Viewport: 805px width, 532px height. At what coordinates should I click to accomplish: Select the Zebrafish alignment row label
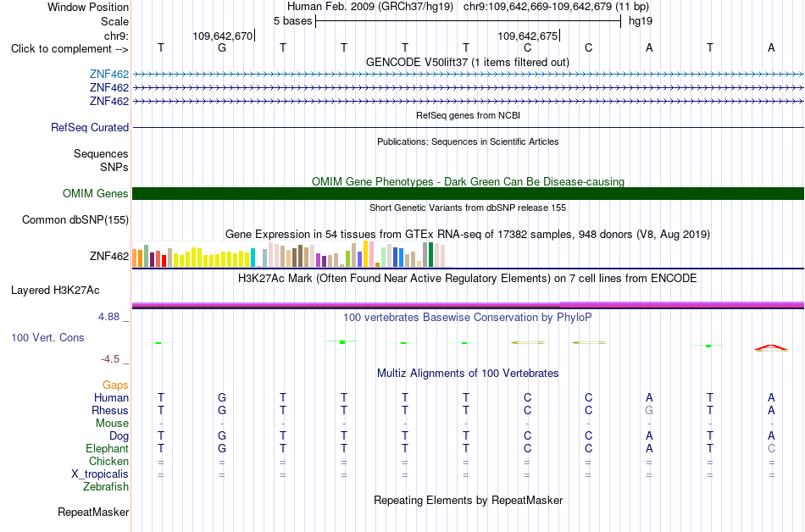tap(106, 486)
